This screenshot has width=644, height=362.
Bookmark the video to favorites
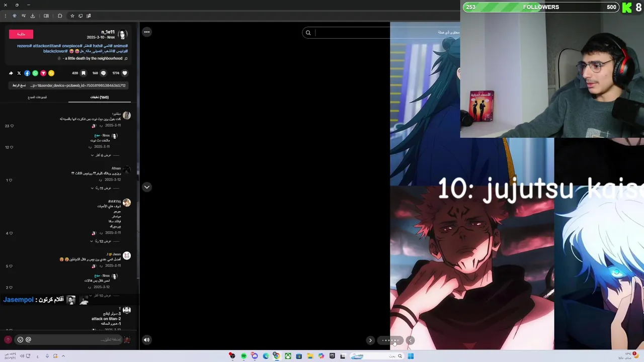(x=84, y=73)
